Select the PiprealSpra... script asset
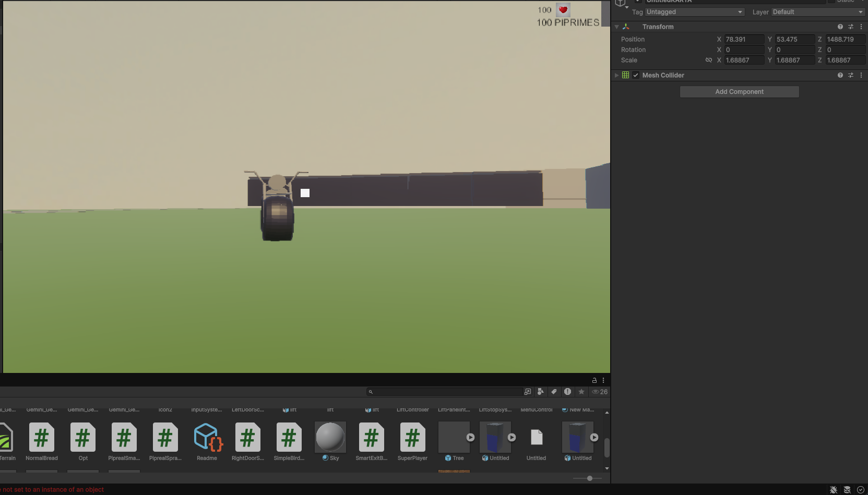This screenshot has width=868, height=495. [x=165, y=442]
